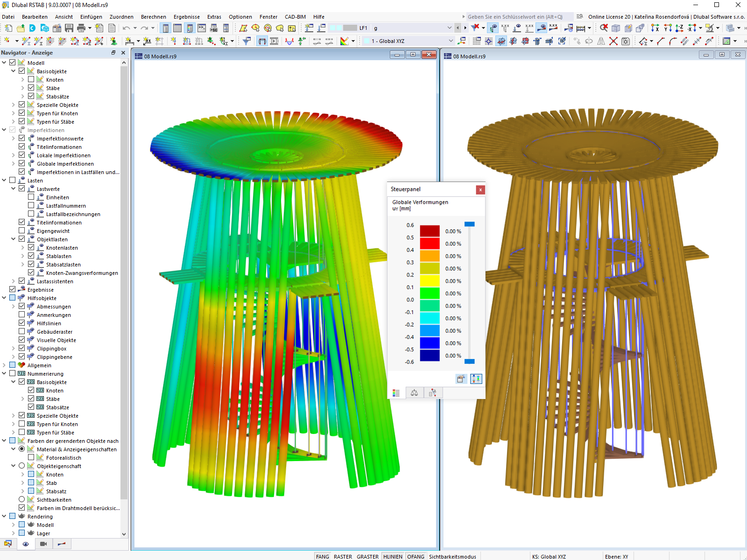Click the Steuerpanel color scale list tab icon
Viewport: 747px width, 560px height.
tap(396, 393)
